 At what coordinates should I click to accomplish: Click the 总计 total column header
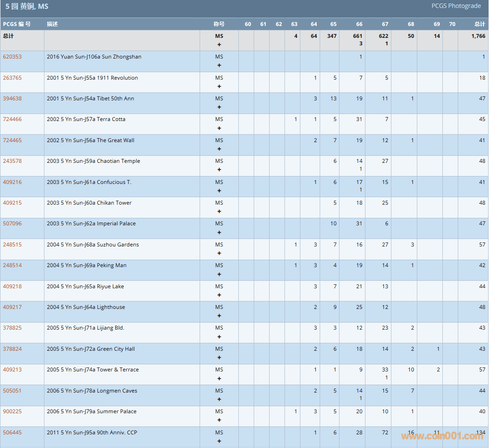(480, 24)
